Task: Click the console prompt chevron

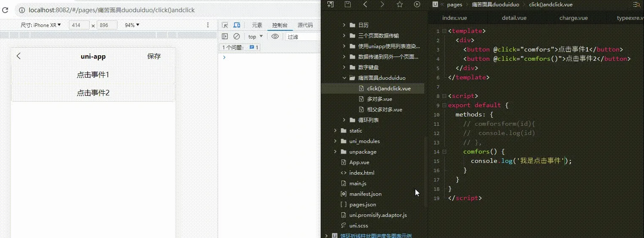Action: pyautogui.click(x=224, y=57)
